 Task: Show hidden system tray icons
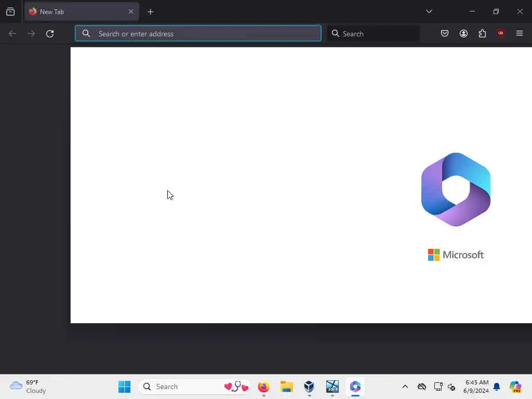coord(405,387)
